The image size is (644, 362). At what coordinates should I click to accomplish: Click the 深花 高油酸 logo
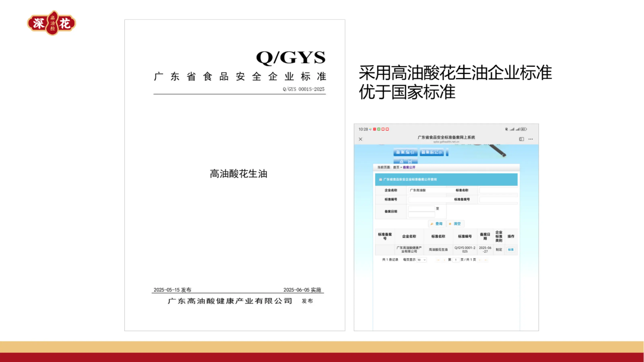point(52,23)
